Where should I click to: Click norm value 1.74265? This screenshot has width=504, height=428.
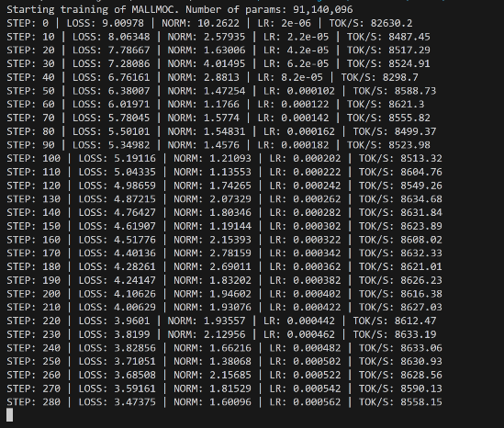[x=230, y=186]
